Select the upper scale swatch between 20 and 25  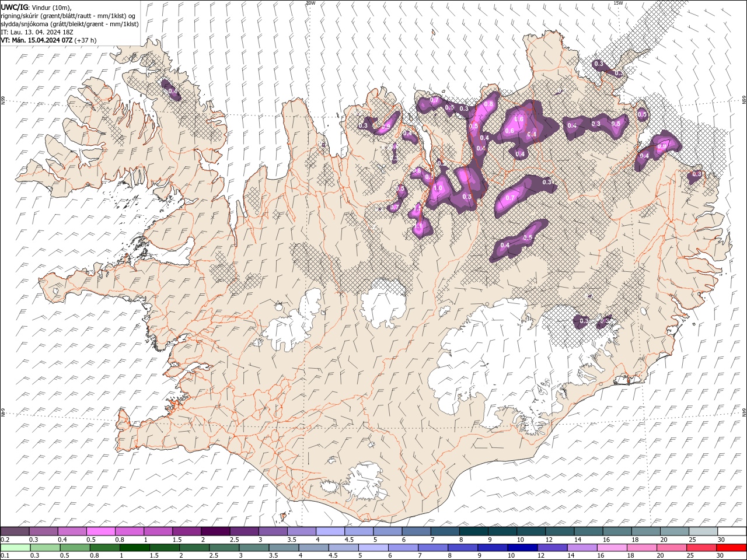coord(675,531)
